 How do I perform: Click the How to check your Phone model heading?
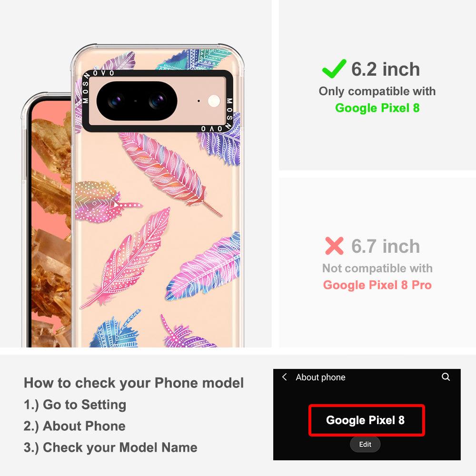click(x=134, y=383)
